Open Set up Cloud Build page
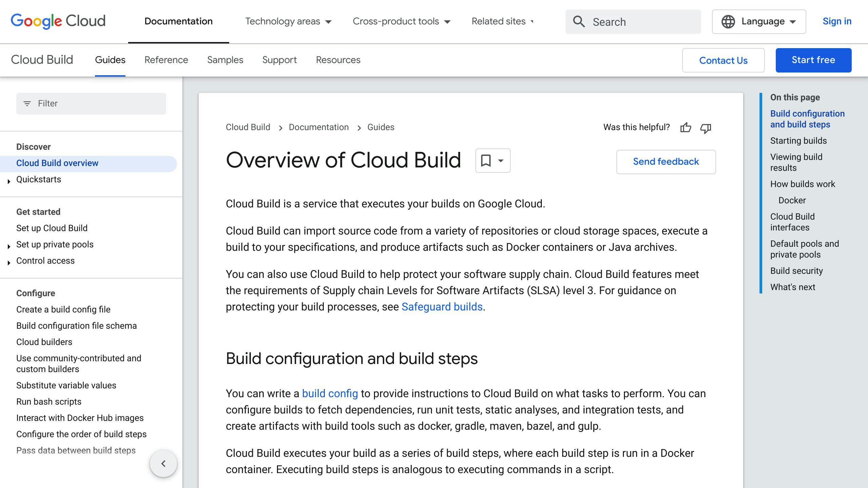The width and height of the screenshot is (868, 488). (52, 228)
